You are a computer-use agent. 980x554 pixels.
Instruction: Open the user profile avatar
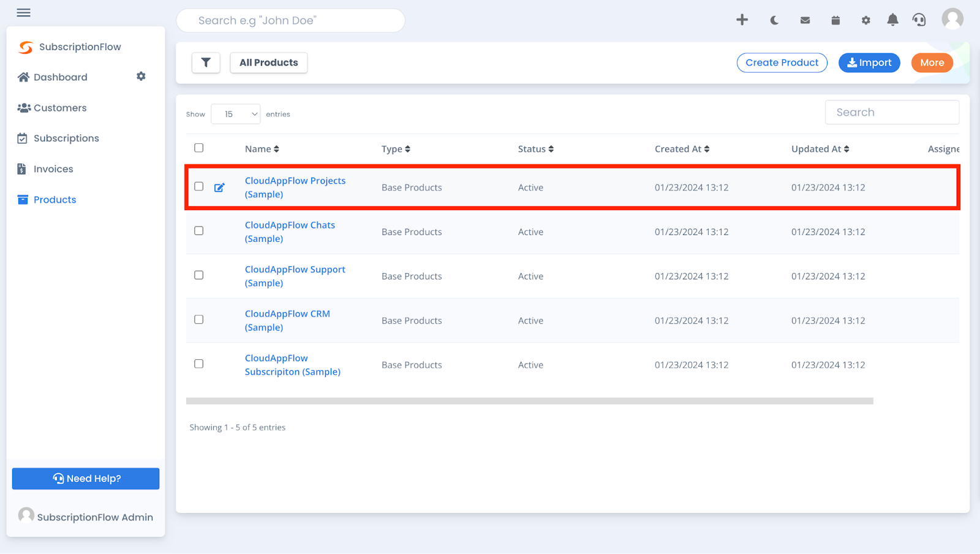952,18
